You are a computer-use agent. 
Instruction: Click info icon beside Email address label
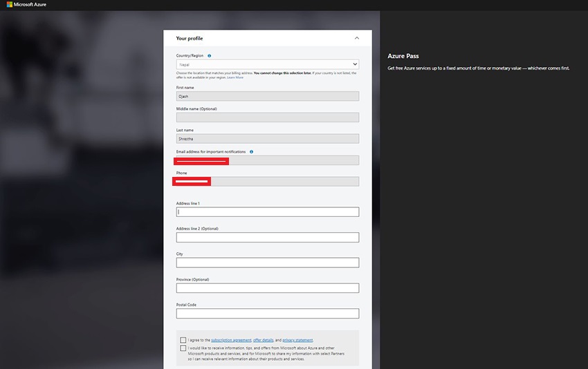251,152
